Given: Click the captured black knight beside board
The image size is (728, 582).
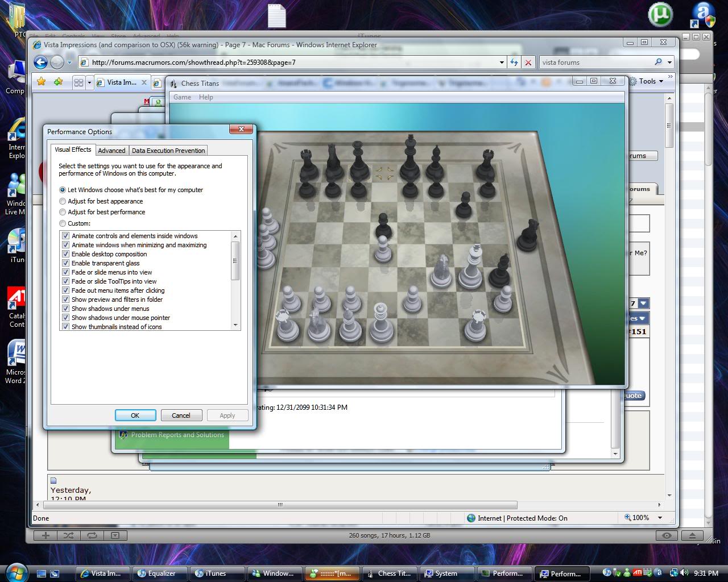Looking at the screenshot, I should coord(529,235).
